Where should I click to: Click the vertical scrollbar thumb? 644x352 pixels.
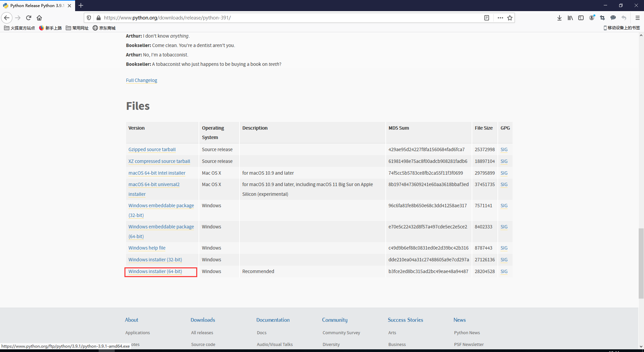pyautogui.click(x=641, y=263)
